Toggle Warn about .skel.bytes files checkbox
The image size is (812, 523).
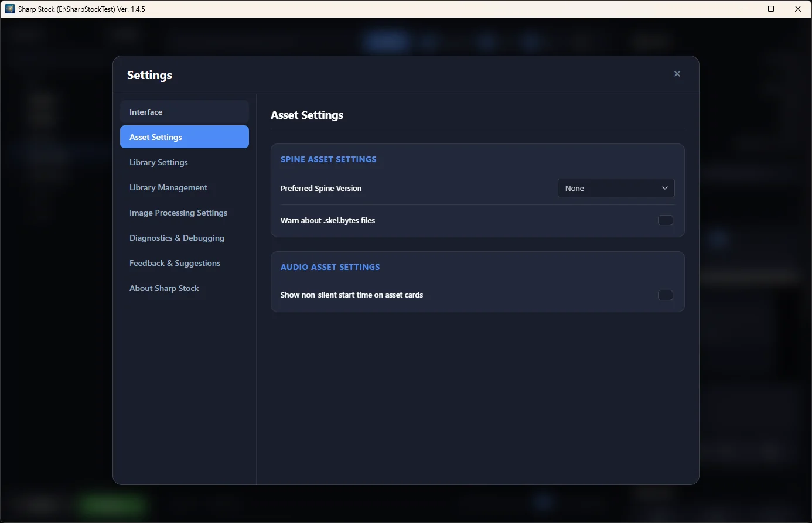[x=666, y=220]
